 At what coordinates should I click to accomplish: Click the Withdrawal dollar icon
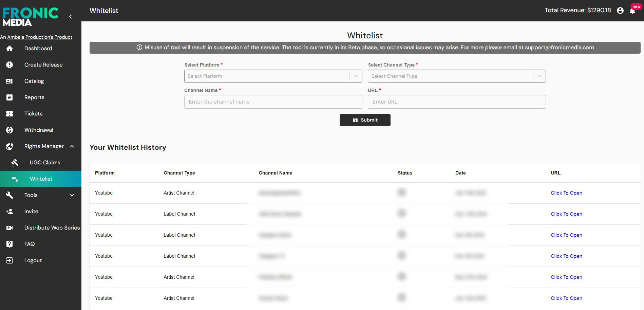tap(10, 130)
